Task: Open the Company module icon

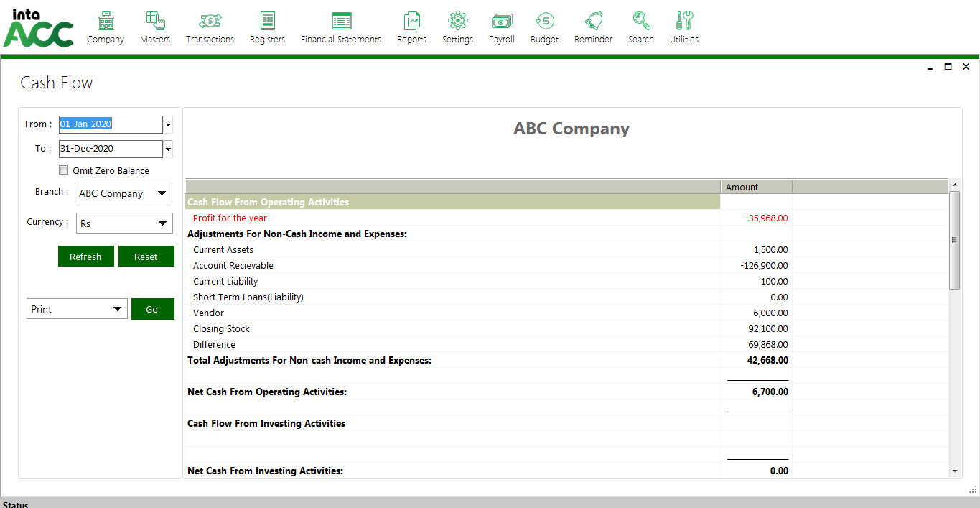Action: tap(106, 21)
